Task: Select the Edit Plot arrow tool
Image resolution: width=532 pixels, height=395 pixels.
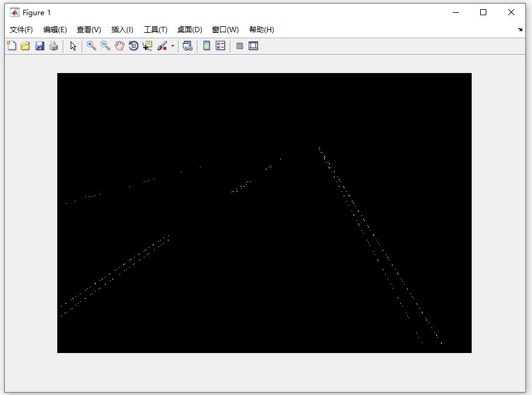Action: [73, 46]
